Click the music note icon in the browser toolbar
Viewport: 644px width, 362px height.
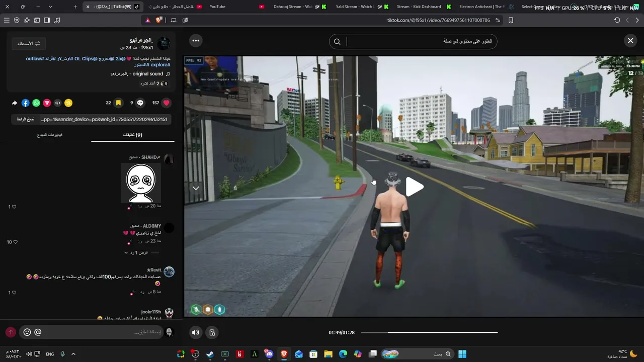[x=57, y=20]
